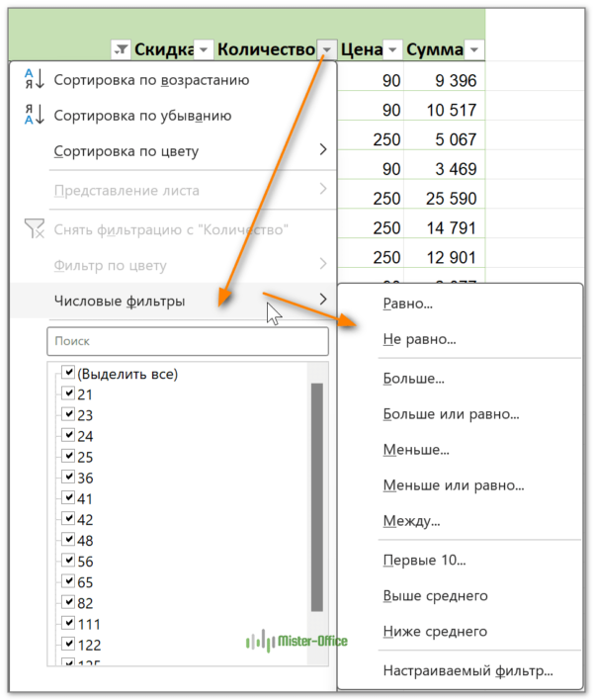The width and height of the screenshot is (593, 700).
Task: Choose the Больше или равно... filter option
Action: [x=451, y=414]
